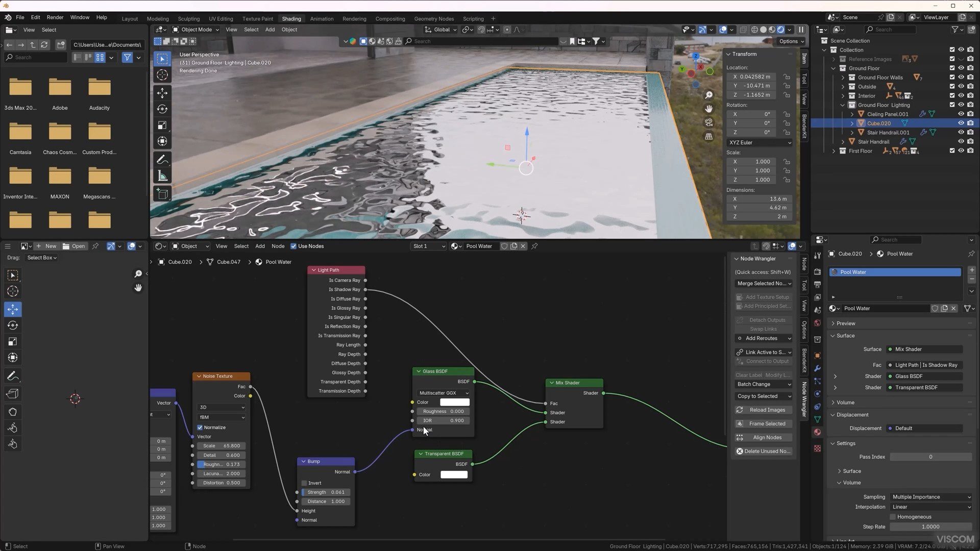The image size is (980, 551).
Task: Toggle camera view icon in viewport
Action: [x=709, y=122]
